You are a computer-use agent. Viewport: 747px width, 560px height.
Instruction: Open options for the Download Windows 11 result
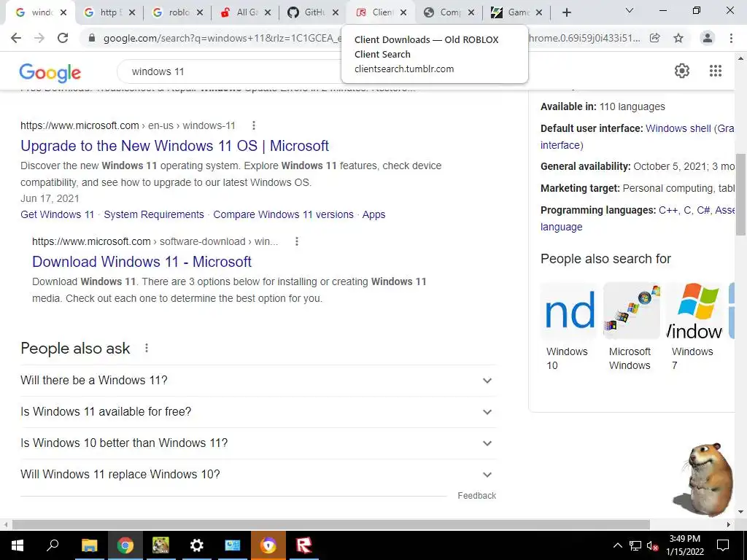coord(297,241)
